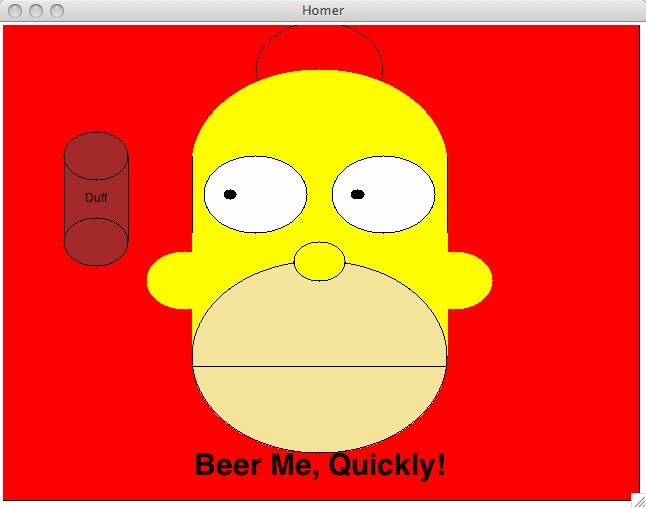646x508 pixels.
Task: Click the "Duff" label on the can
Action: 96,198
